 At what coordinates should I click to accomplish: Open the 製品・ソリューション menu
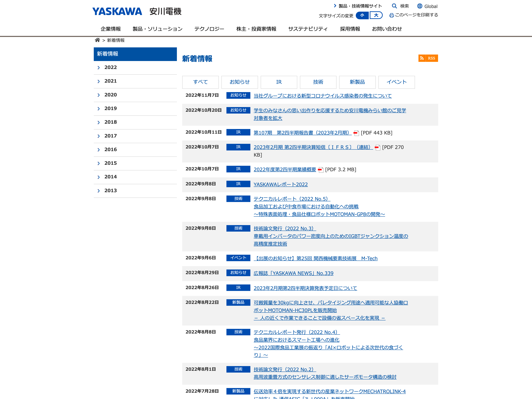[158, 29]
